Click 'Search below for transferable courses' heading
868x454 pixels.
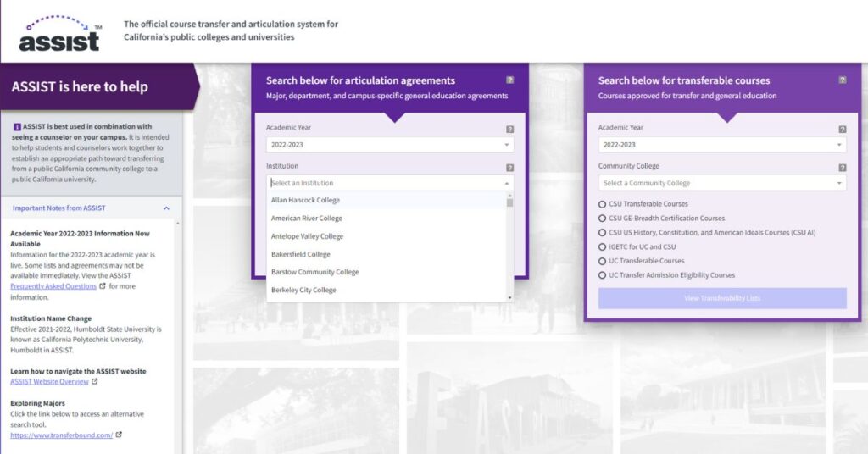684,80
